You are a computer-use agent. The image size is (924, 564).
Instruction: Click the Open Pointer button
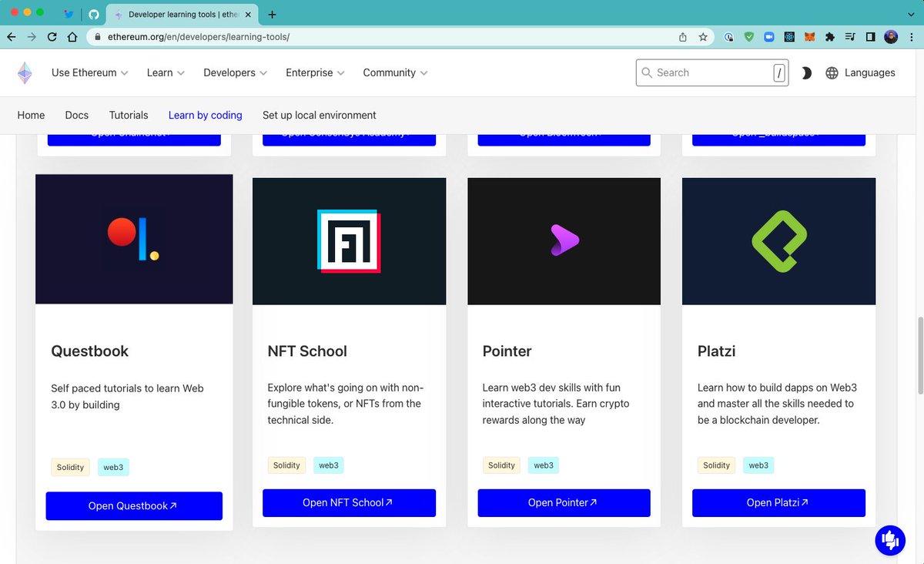tap(564, 502)
